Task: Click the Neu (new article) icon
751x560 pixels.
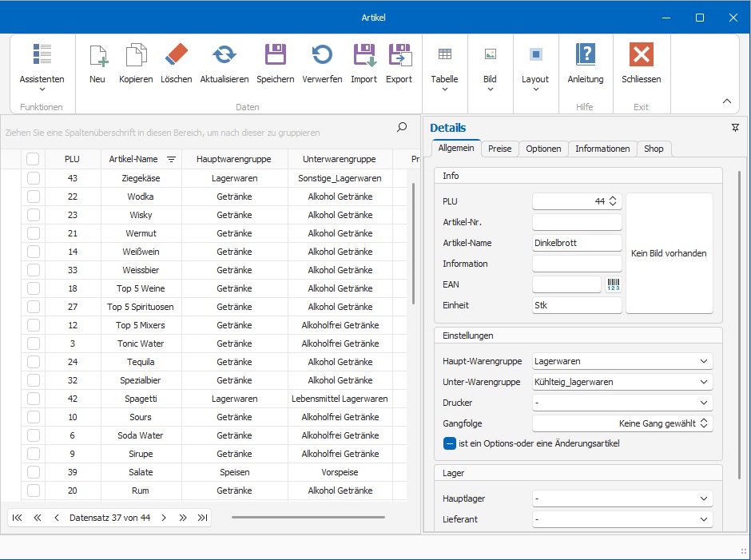Action: click(97, 56)
